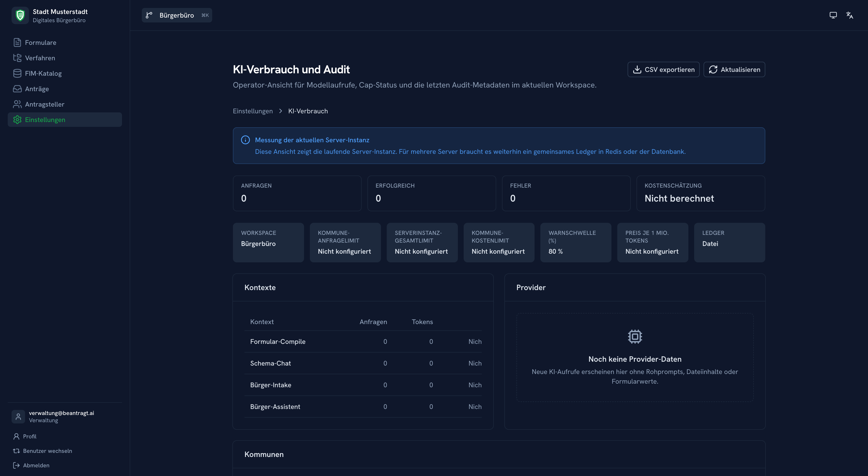Viewport: 868px width, 476px height.
Task: Click the Preis je 1 Mio. Tokens tile
Action: [652, 243]
